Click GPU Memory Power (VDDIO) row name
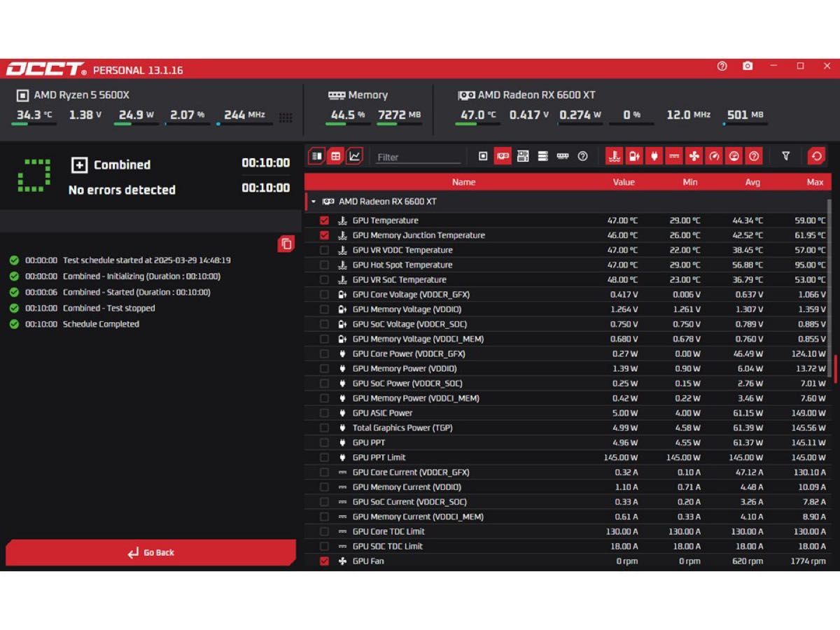 405,368
